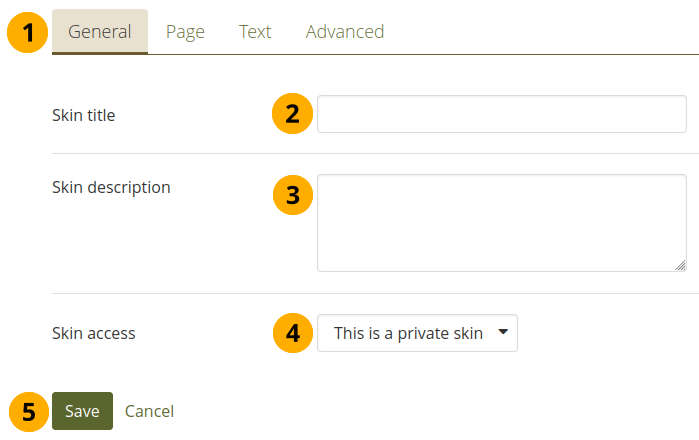Click the Cancel link
Screen dimensions: 699x440
(x=149, y=411)
